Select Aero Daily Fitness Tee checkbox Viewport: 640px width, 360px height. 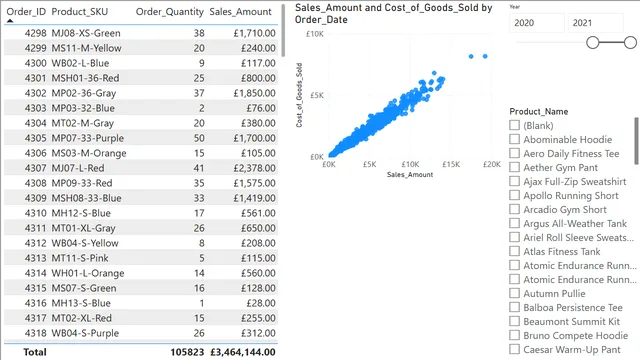coord(514,153)
